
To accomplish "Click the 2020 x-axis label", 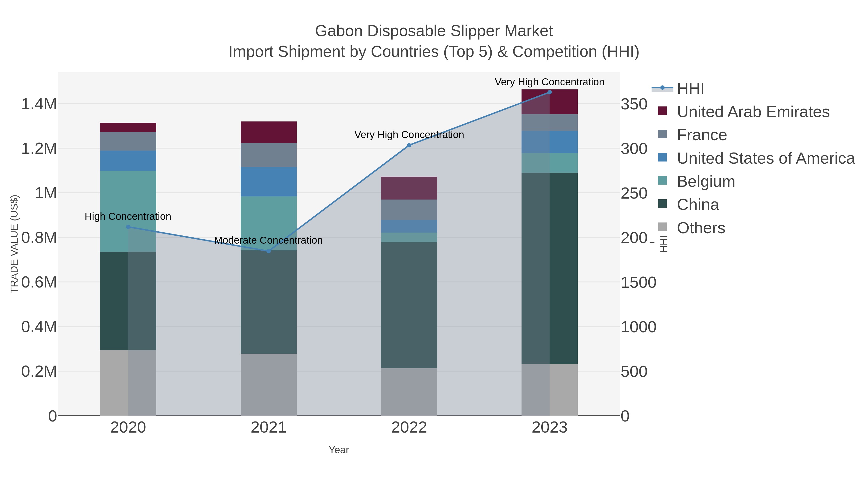I will click(x=128, y=428).
